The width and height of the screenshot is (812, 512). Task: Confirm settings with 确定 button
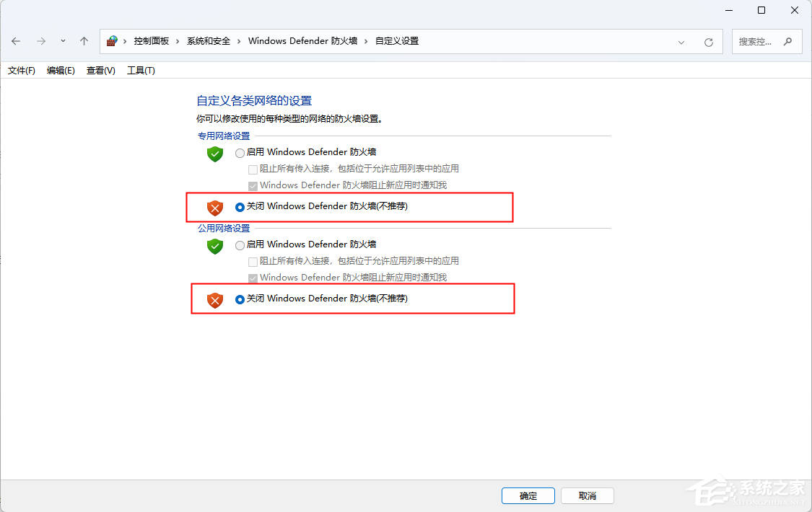coord(528,495)
